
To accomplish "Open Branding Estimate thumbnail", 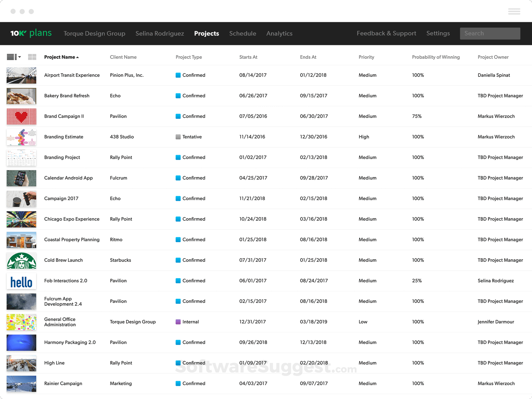I will (21, 137).
